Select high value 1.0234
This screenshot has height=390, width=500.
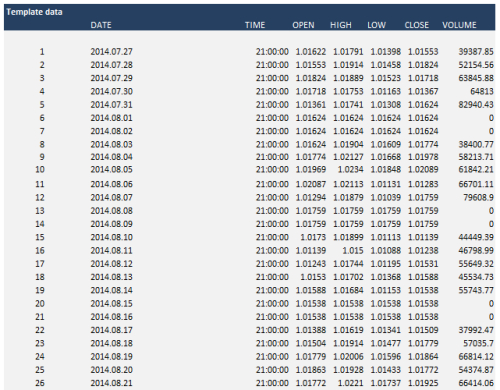pos(350,170)
